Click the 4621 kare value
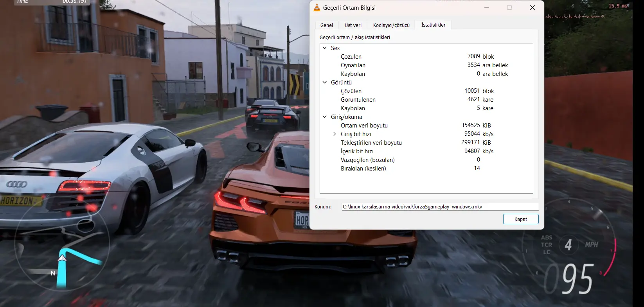The height and width of the screenshot is (307, 644). pyautogui.click(x=480, y=99)
